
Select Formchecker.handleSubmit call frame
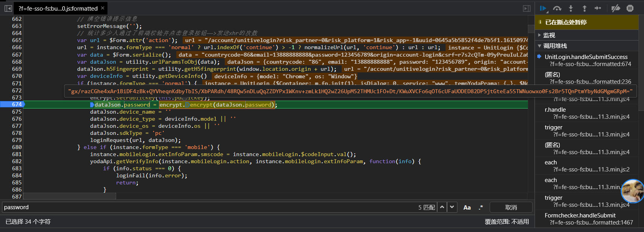[580, 215]
